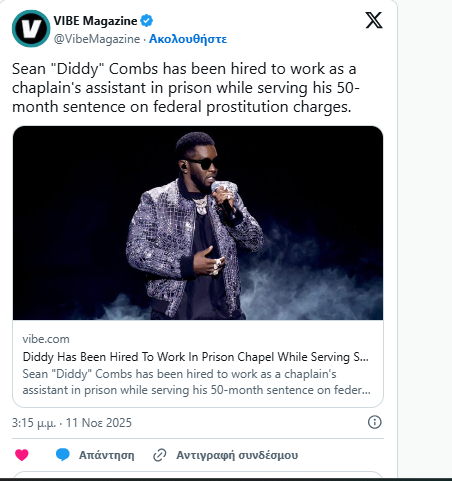The image size is (452, 481).
Task: Open the Diddy performance photo
Action: (x=198, y=223)
